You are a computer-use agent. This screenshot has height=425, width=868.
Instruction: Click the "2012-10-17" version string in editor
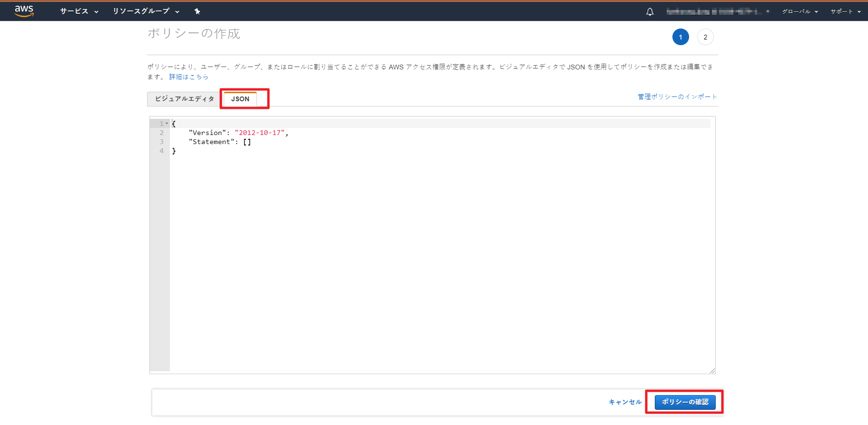[x=260, y=133]
